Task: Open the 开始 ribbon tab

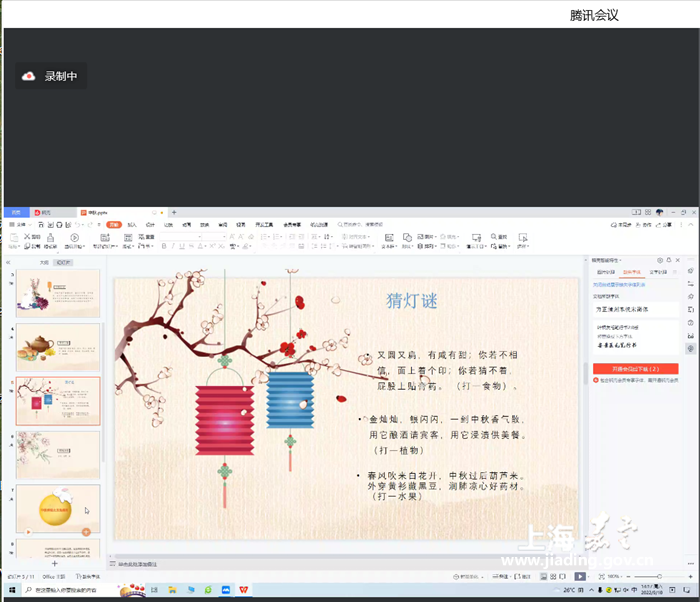Action: coord(114,225)
